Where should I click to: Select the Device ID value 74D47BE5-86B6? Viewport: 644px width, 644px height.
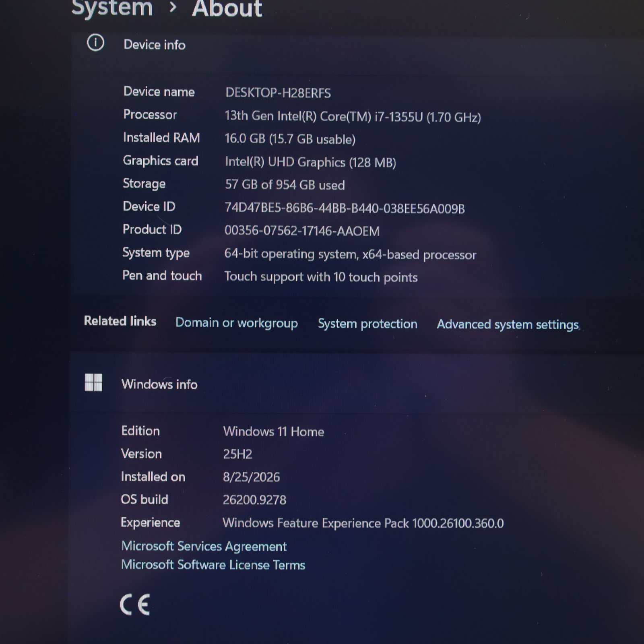345,208
